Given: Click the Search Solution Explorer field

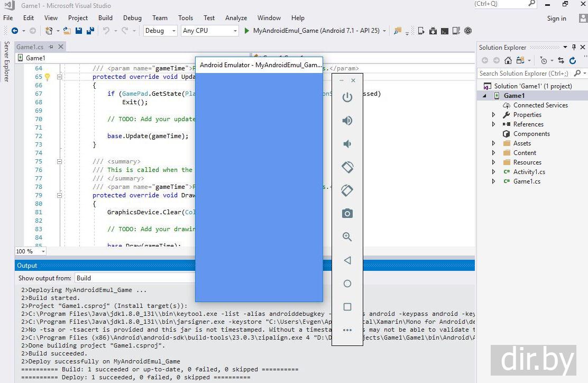Looking at the screenshot, I should coord(525,74).
